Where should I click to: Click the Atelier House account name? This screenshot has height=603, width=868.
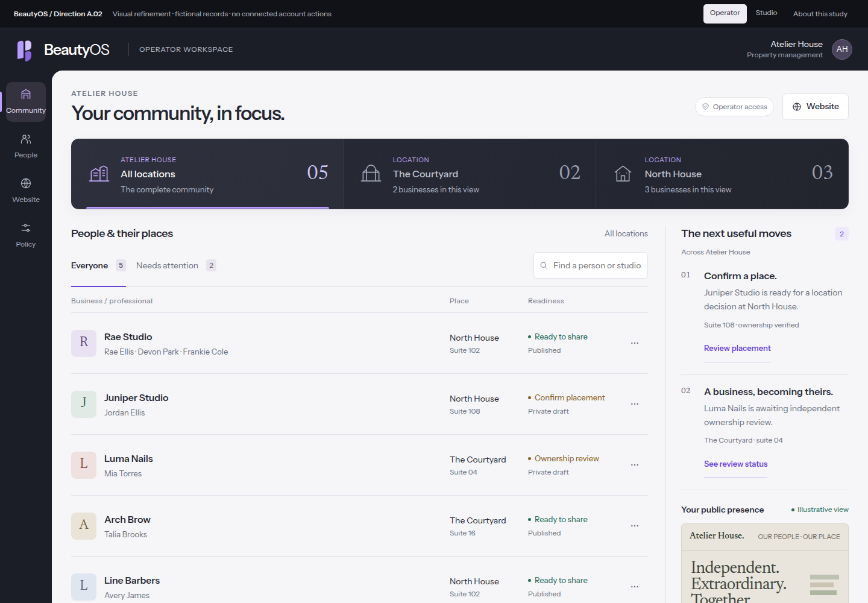coord(796,44)
